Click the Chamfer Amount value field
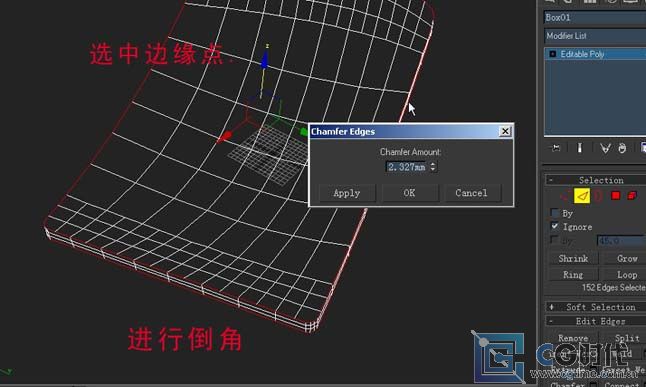Image resolution: width=646 pixels, height=387 pixels. click(x=407, y=167)
